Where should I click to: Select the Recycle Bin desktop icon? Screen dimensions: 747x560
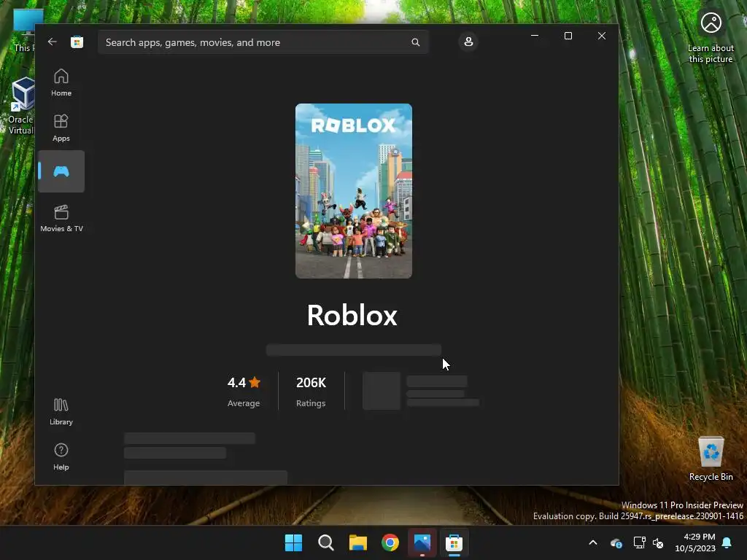tap(711, 459)
